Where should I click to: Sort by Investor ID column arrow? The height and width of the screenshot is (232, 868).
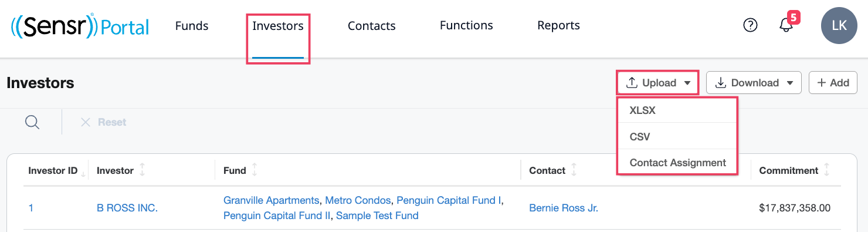click(83, 172)
